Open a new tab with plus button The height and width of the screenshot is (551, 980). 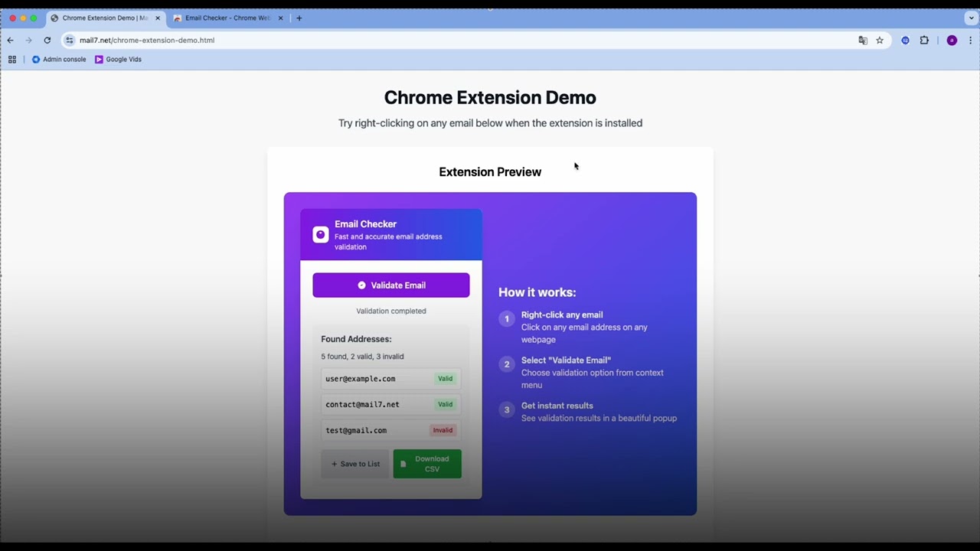[x=299, y=18]
